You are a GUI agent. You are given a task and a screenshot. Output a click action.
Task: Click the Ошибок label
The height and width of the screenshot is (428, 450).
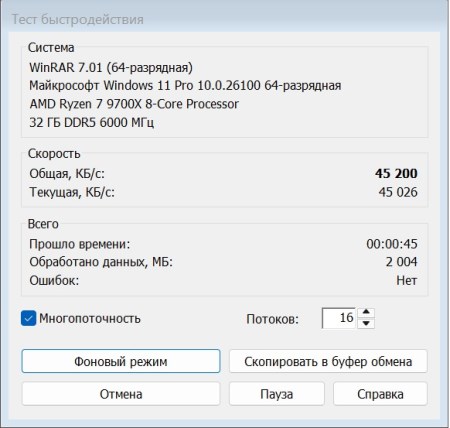[x=54, y=281]
